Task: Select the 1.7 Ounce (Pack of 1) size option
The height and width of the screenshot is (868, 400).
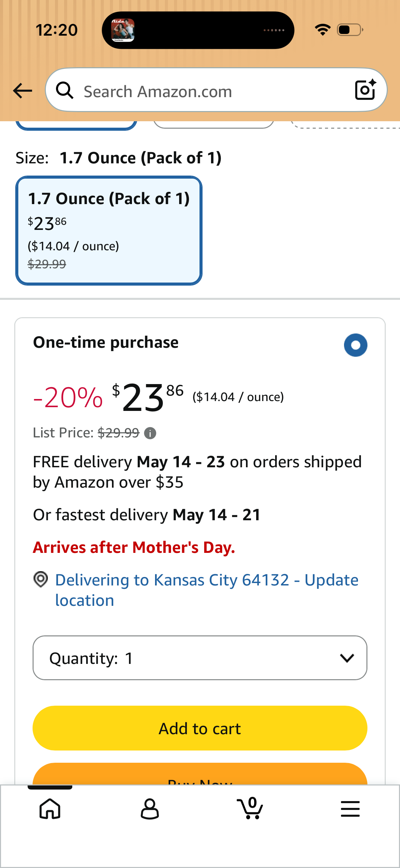Action: (109, 231)
